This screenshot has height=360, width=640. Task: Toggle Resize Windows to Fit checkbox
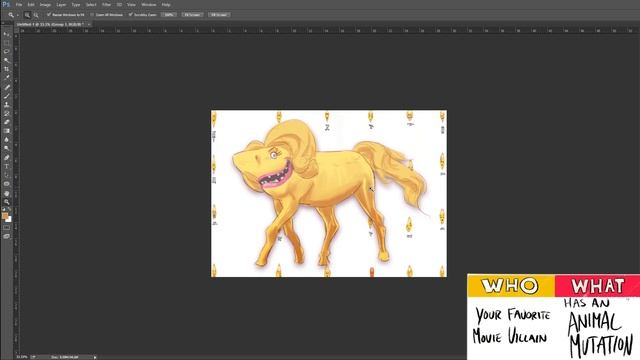coord(49,15)
